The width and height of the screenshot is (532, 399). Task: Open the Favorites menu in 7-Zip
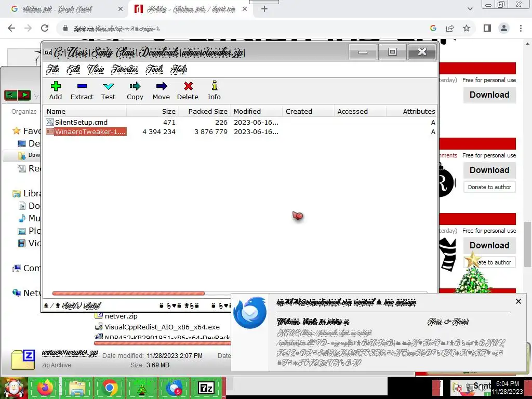pyautogui.click(x=125, y=70)
